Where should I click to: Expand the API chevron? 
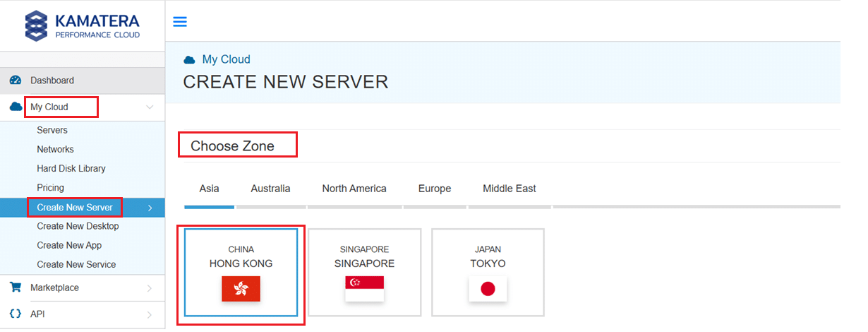150,314
